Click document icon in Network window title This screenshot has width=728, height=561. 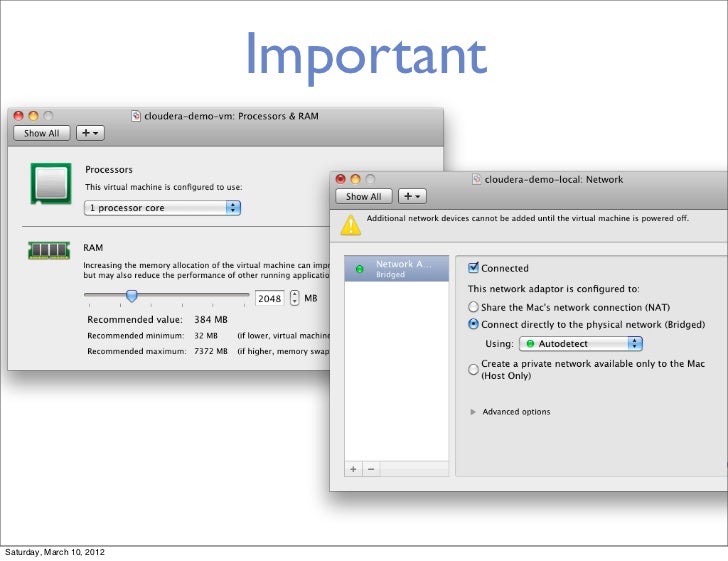(x=476, y=179)
